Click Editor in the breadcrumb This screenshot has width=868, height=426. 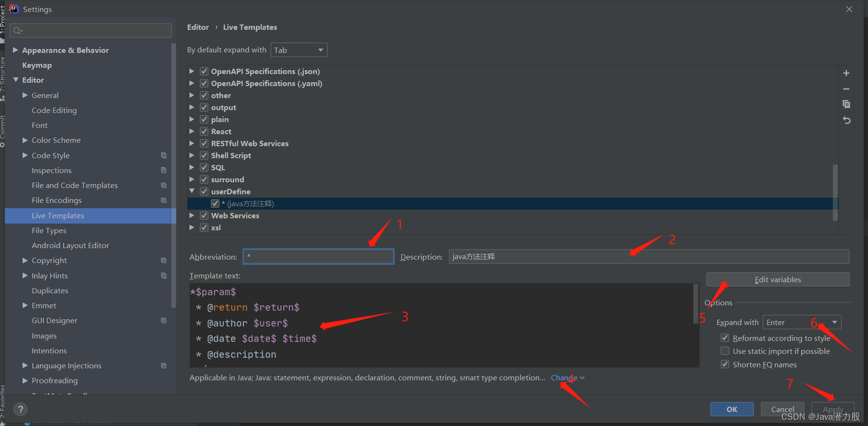[198, 27]
